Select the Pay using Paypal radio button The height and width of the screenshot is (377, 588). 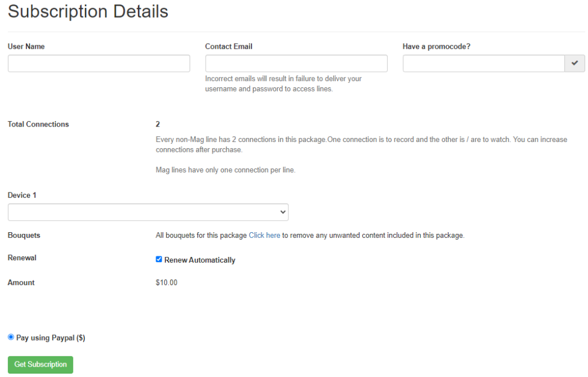click(x=11, y=337)
